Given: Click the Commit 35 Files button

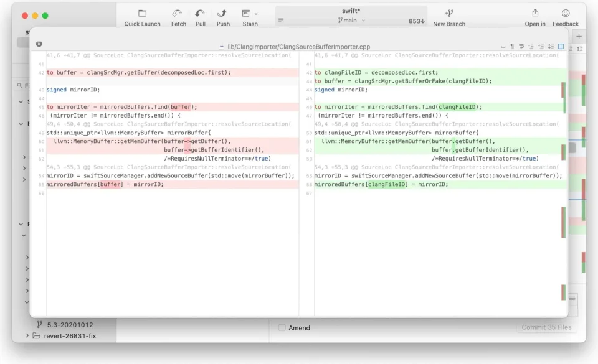Looking at the screenshot, I should click(546, 327).
